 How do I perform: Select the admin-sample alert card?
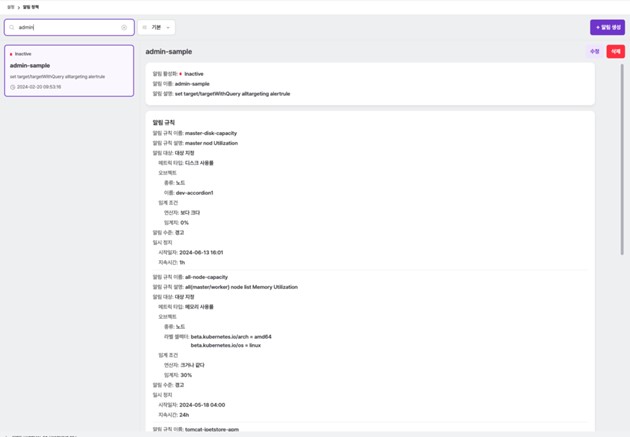(68, 70)
